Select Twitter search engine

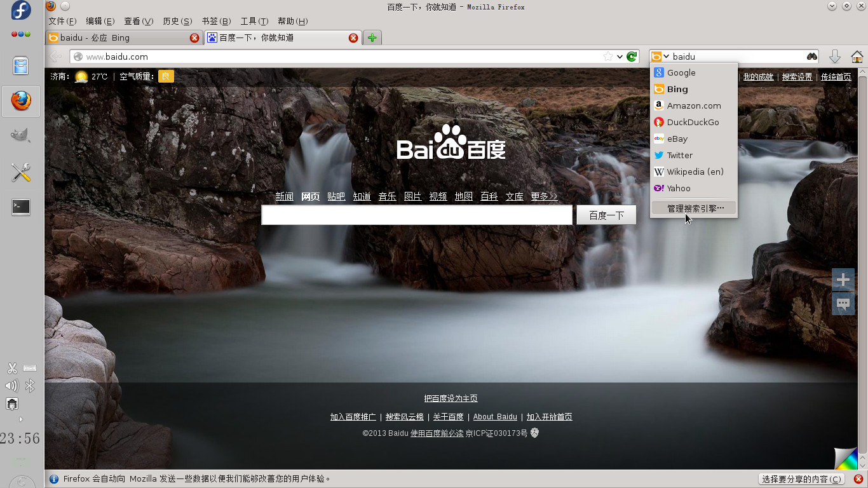tap(694, 156)
